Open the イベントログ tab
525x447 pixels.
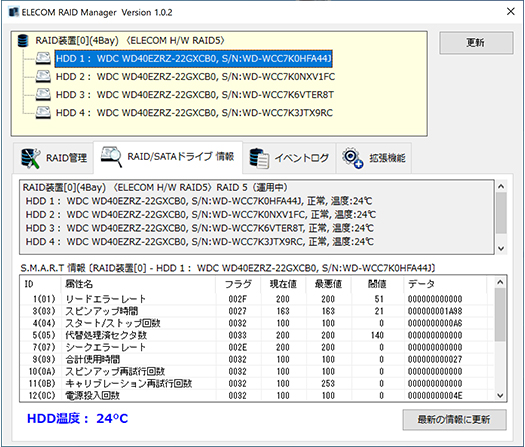pos(289,158)
